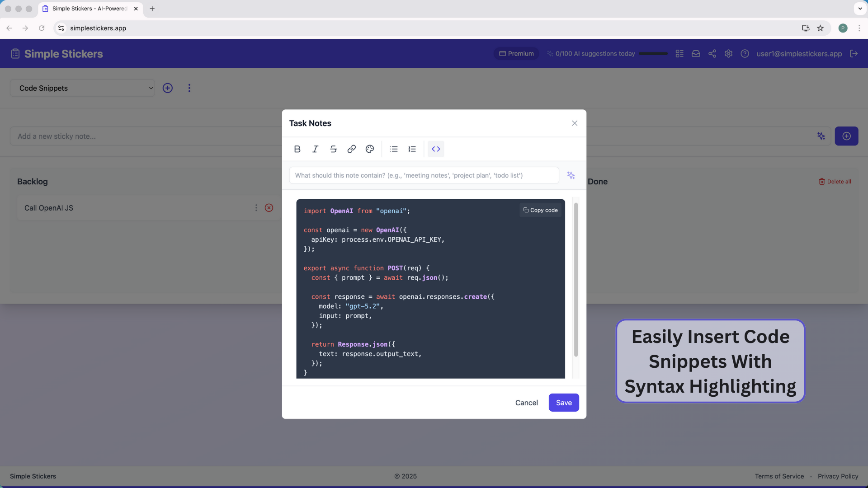The height and width of the screenshot is (488, 868).
Task: Open the Code Snippets board dropdown
Action: click(x=82, y=88)
